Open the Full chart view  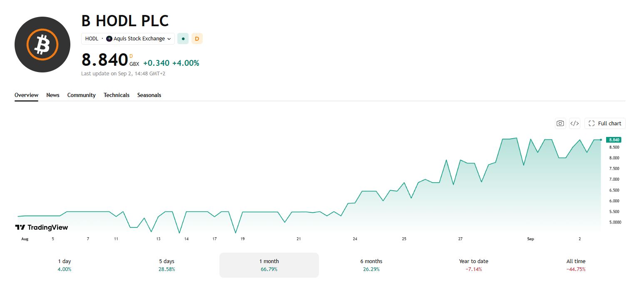pos(605,123)
